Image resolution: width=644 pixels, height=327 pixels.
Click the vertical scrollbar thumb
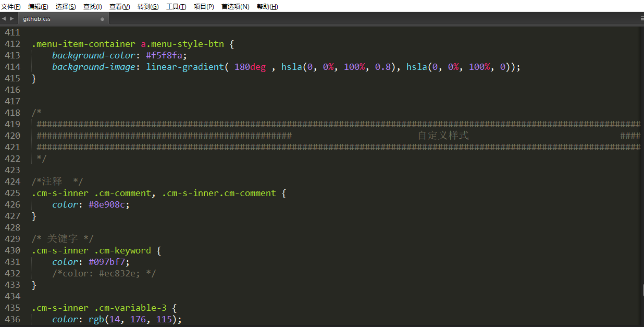[x=642, y=289]
